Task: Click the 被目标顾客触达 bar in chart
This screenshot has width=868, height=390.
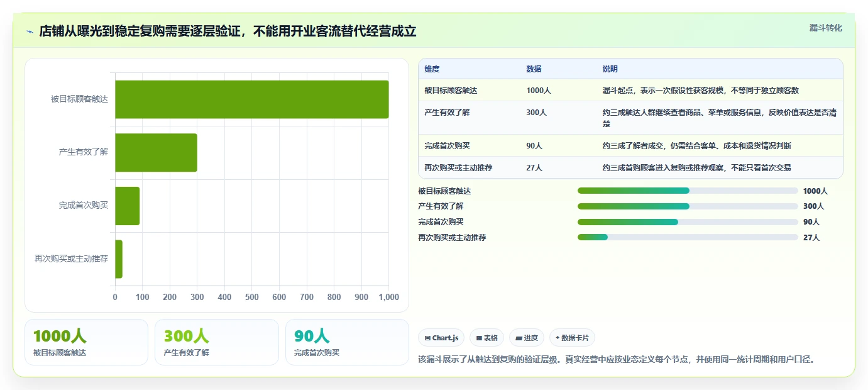Action: (252, 99)
